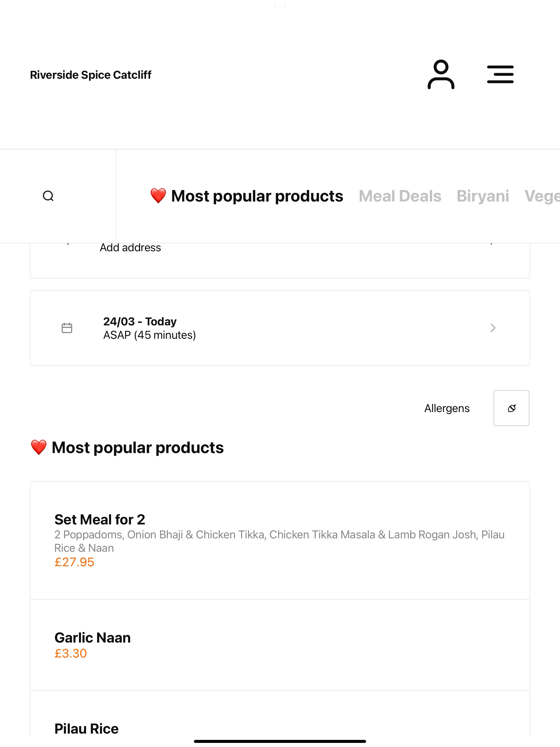
Task: Select the Most popular products tab
Action: (247, 196)
